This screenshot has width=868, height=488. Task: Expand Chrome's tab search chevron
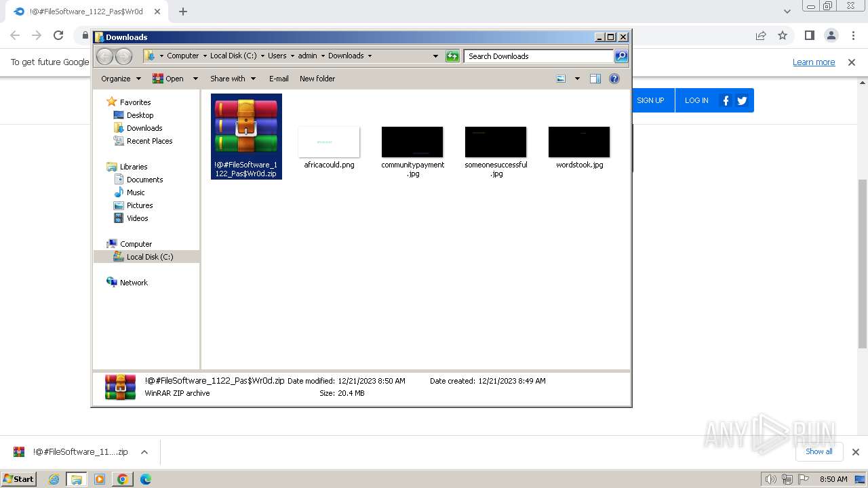tap(787, 12)
